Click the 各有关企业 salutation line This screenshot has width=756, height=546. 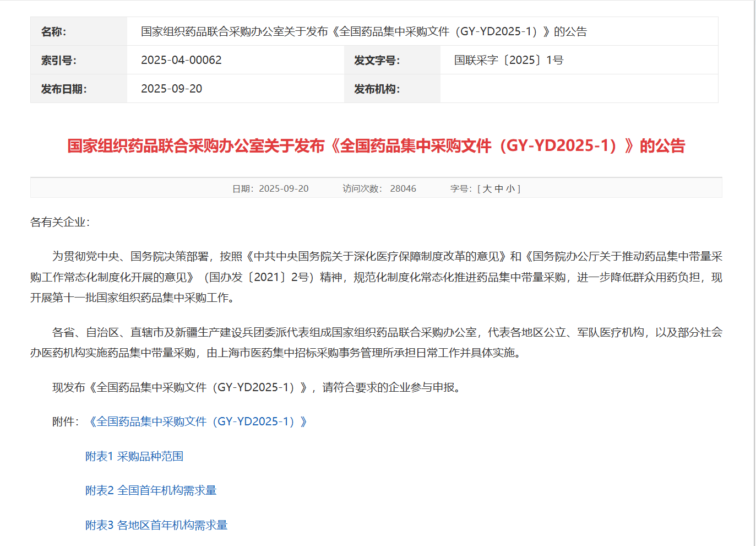tap(60, 222)
